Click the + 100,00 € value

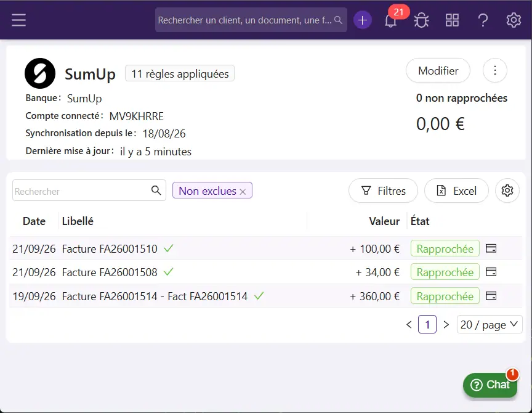point(374,248)
